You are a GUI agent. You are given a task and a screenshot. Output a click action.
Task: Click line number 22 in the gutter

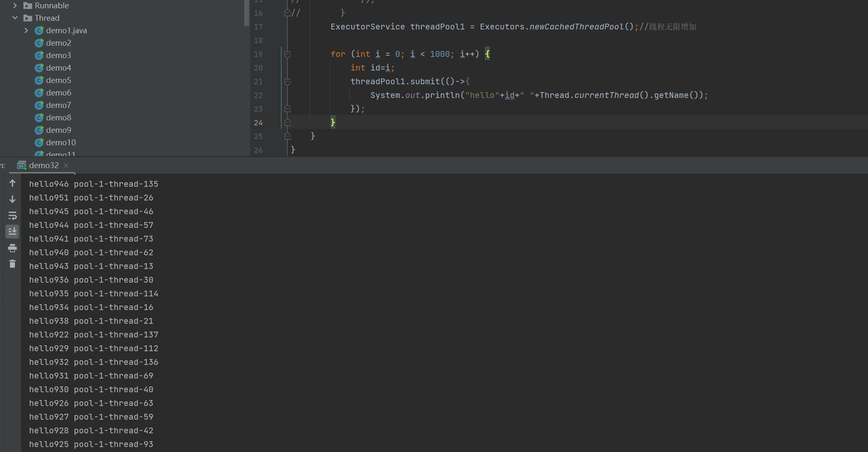pyautogui.click(x=258, y=95)
